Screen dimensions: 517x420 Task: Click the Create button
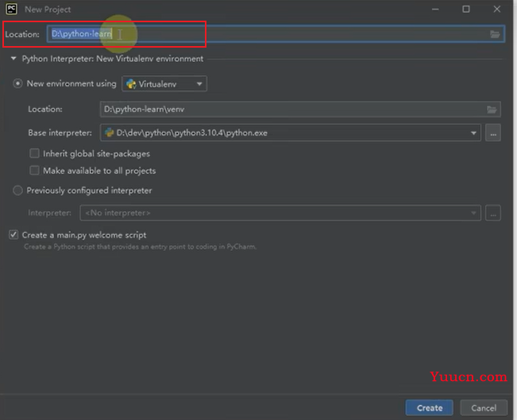430,408
